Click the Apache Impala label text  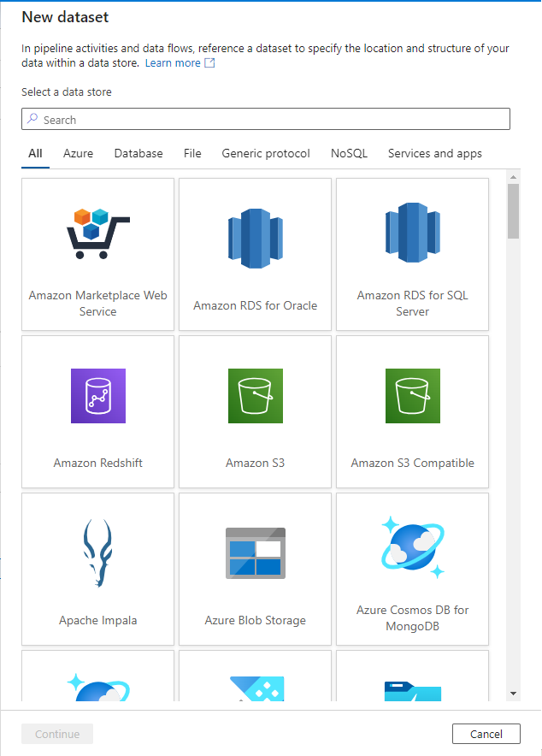coord(97,620)
